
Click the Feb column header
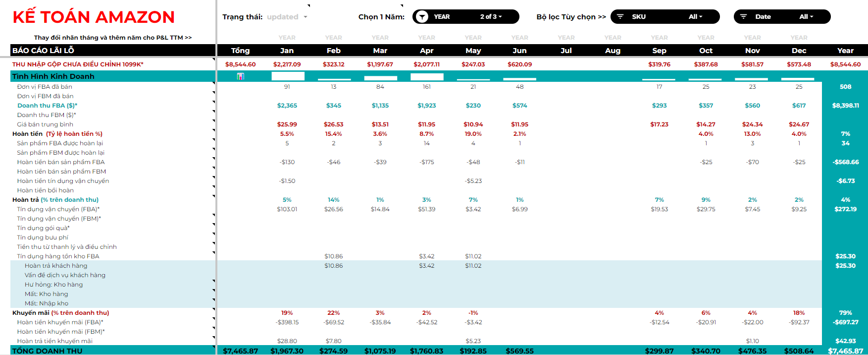pyautogui.click(x=334, y=51)
